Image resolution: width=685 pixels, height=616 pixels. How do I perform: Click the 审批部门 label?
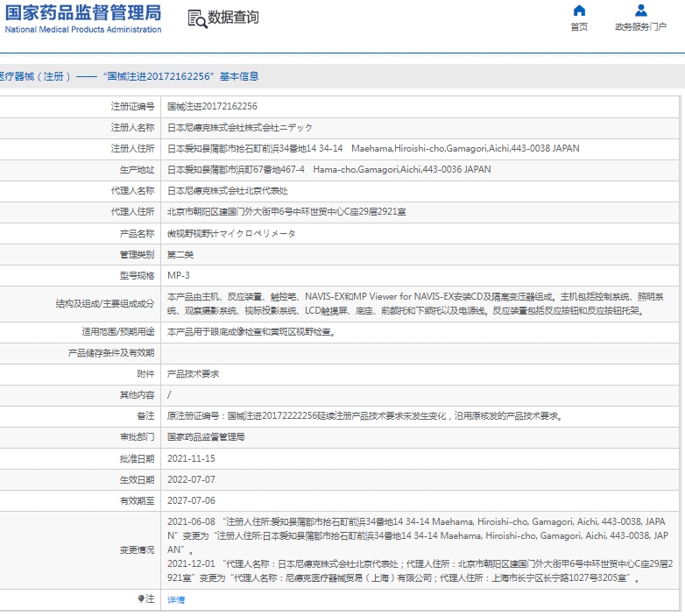pyautogui.click(x=138, y=437)
